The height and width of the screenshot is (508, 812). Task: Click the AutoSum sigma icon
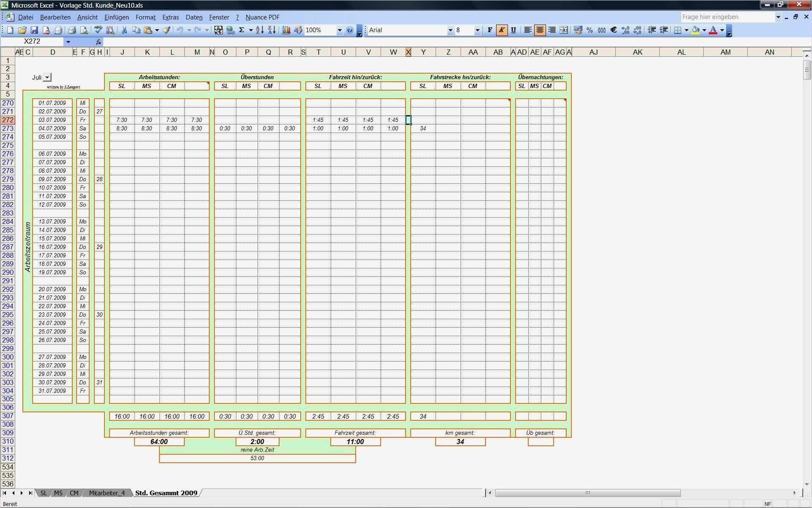242,30
